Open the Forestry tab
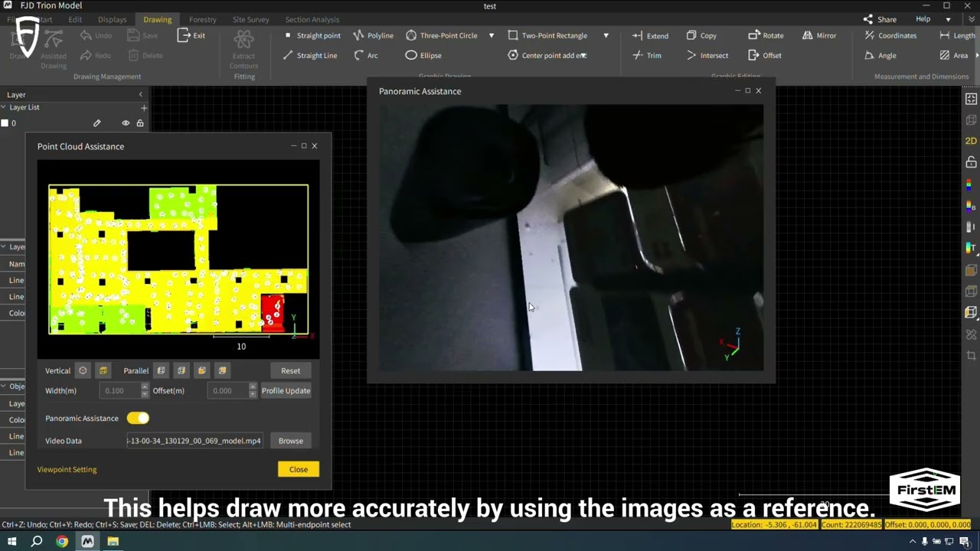The image size is (980, 551). (x=203, y=19)
